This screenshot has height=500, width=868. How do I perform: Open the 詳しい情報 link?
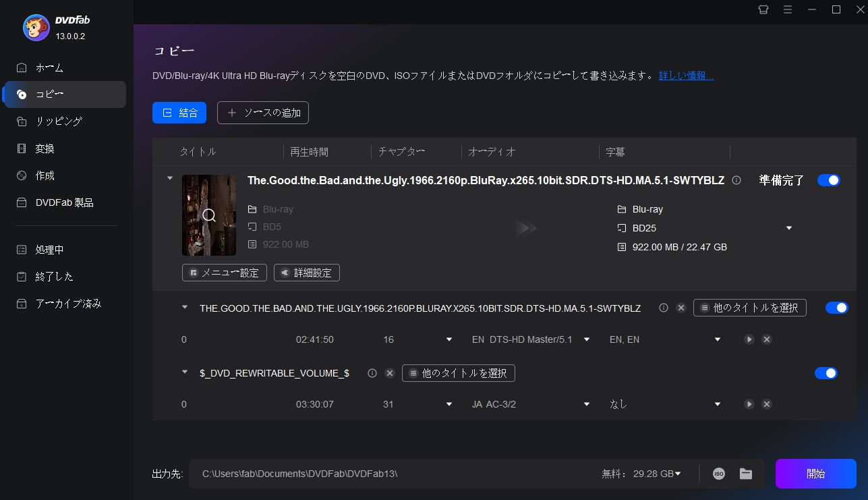pos(687,76)
